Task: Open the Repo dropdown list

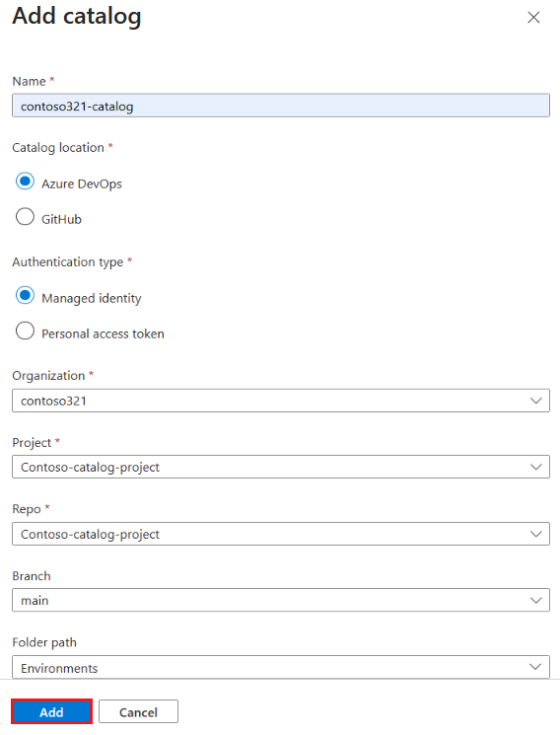Action: tap(281, 534)
